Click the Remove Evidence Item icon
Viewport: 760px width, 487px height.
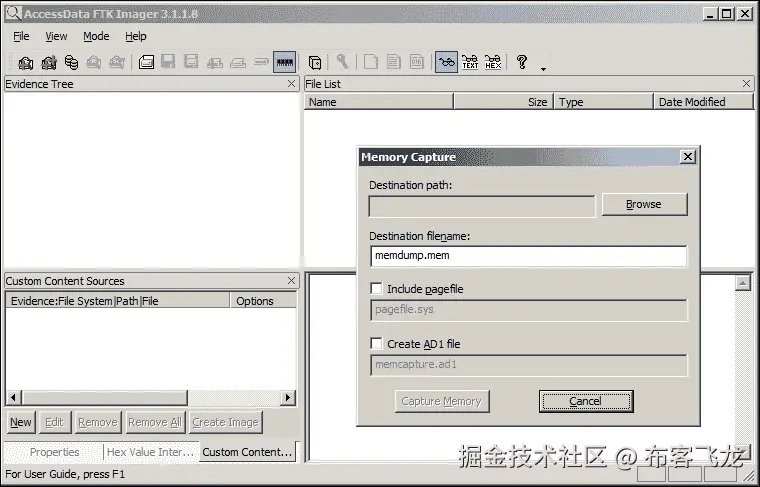coord(94,62)
